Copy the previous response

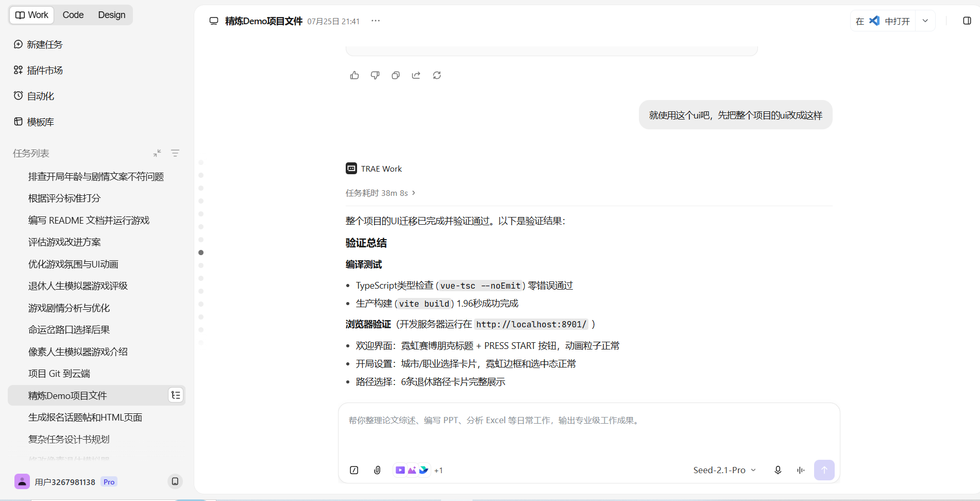[396, 75]
